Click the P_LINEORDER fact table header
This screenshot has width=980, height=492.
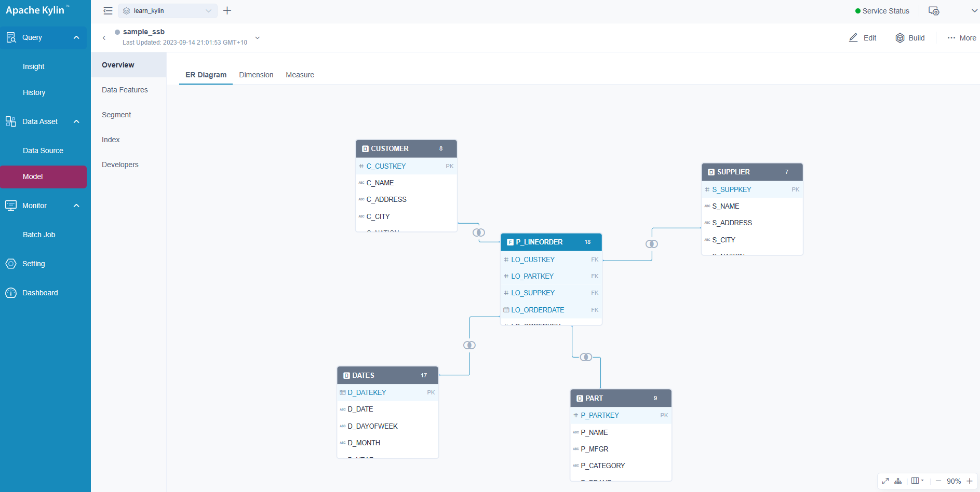[551, 242]
